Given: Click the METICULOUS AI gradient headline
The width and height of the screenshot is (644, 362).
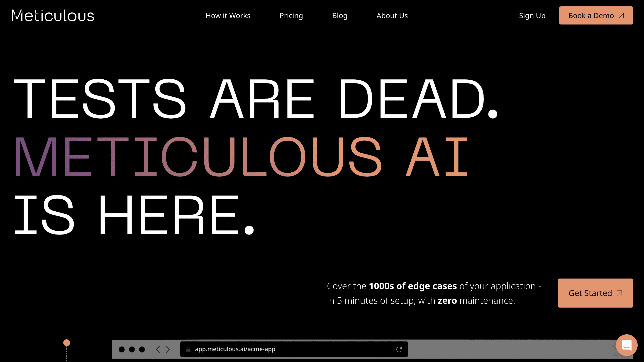Looking at the screenshot, I should pyautogui.click(x=241, y=157).
